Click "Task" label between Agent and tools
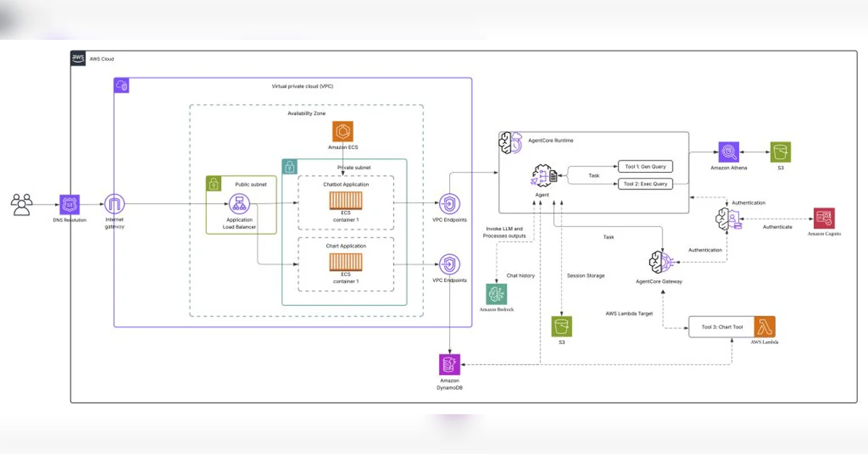Image resolution: width=868 pixels, height=454 pixels. [593, 175]
